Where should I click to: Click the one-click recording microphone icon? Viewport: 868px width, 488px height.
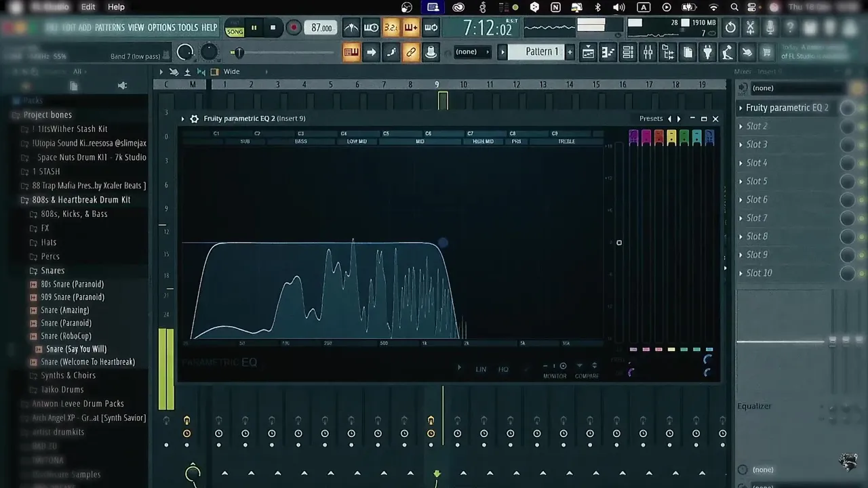coord(770,28)
